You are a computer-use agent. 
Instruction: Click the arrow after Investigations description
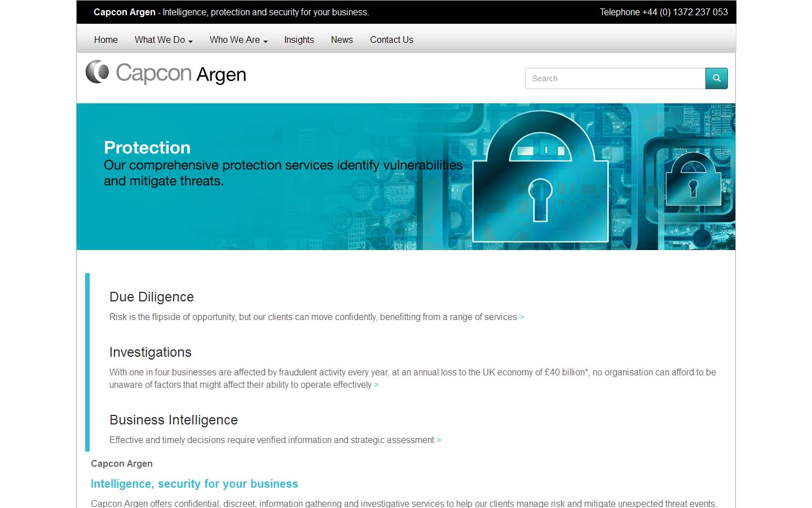pos(376,384)
